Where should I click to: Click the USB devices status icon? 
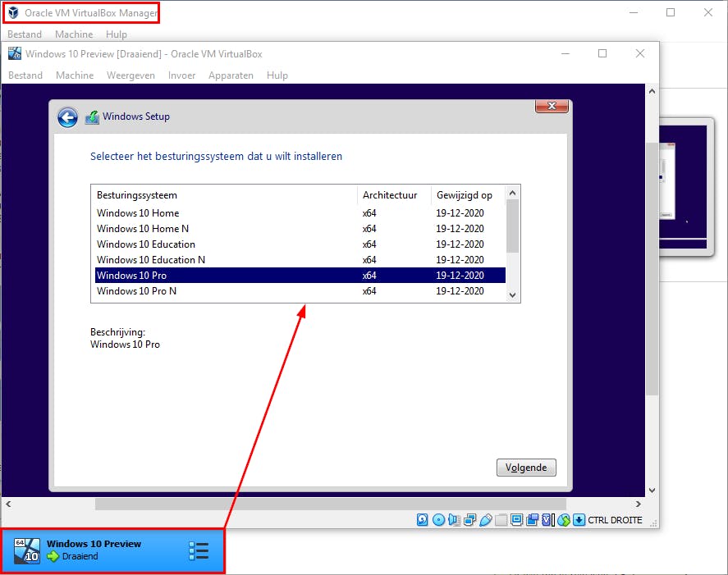(x=486, y=520)
